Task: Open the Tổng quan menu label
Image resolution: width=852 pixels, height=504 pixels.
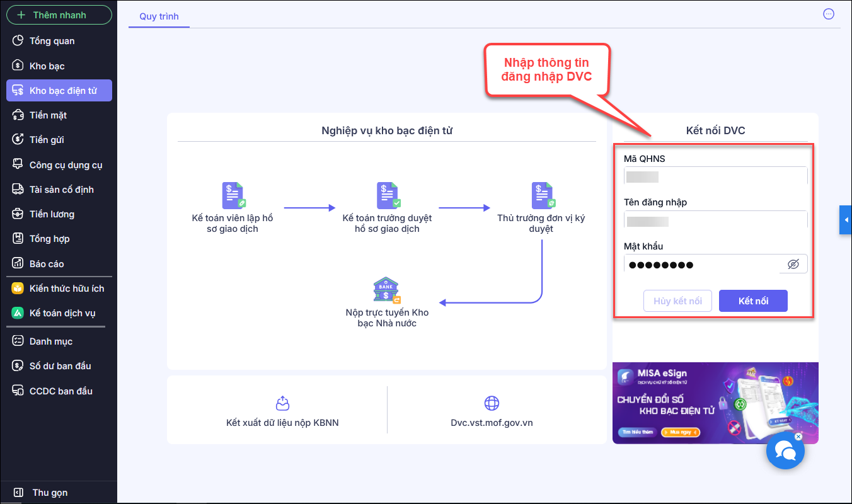Action: click(x=52, y=41)
